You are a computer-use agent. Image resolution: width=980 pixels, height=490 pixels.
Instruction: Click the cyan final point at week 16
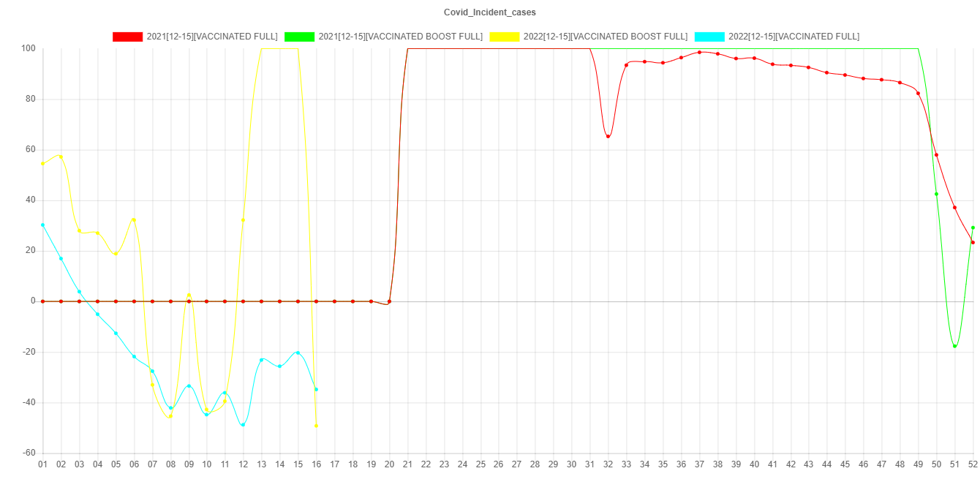click(x=316, y=390)
